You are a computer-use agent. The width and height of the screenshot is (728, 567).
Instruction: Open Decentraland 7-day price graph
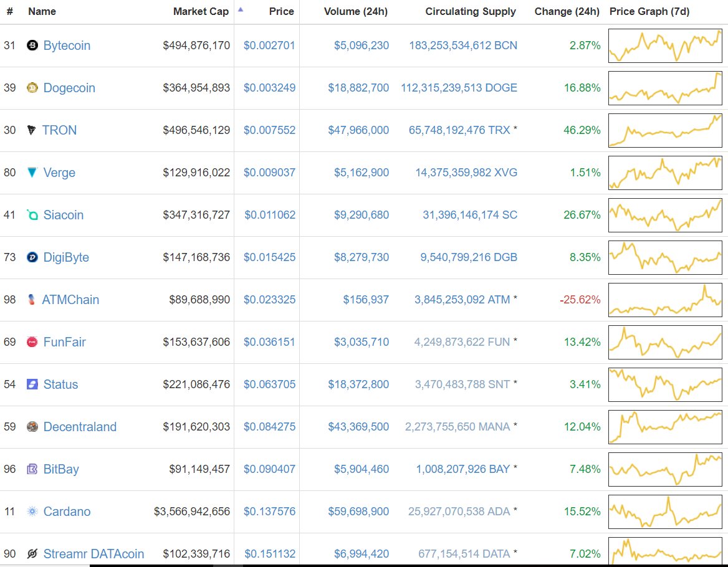(x=665, y=427)
